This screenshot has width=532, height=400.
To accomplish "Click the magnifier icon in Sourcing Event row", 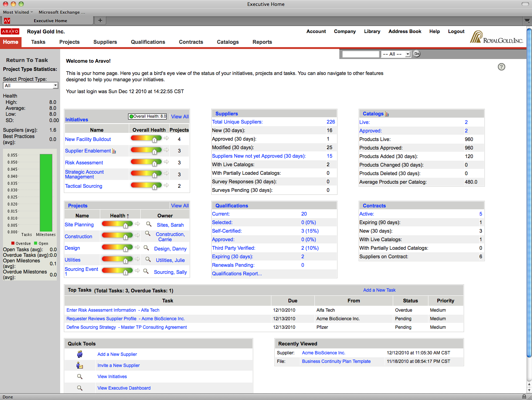I will tap(146, 271).
